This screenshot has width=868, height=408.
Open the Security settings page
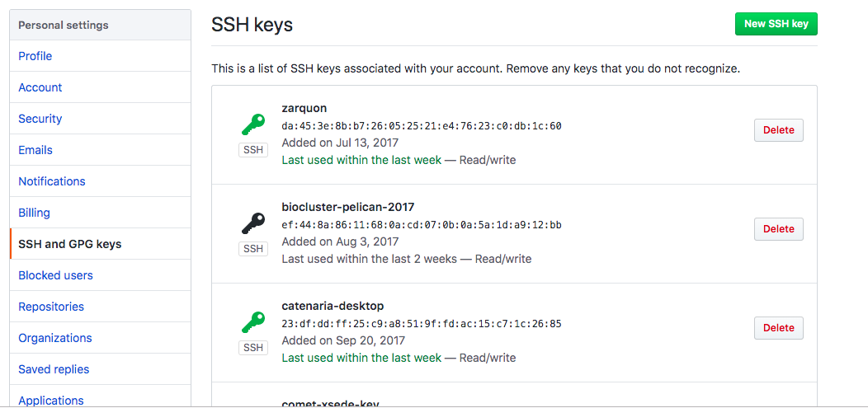point(40,119)
